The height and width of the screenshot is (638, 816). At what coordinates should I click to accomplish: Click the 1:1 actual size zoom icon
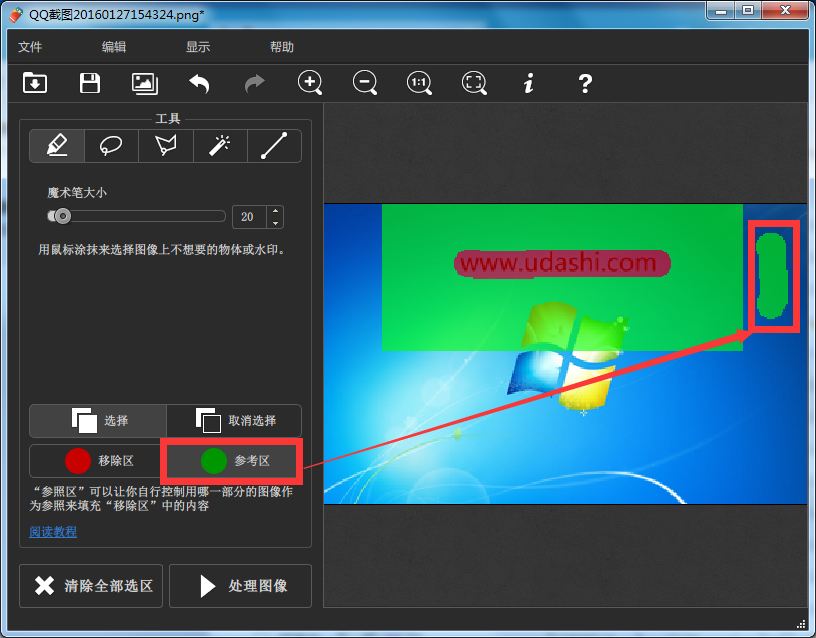[419, 83]
